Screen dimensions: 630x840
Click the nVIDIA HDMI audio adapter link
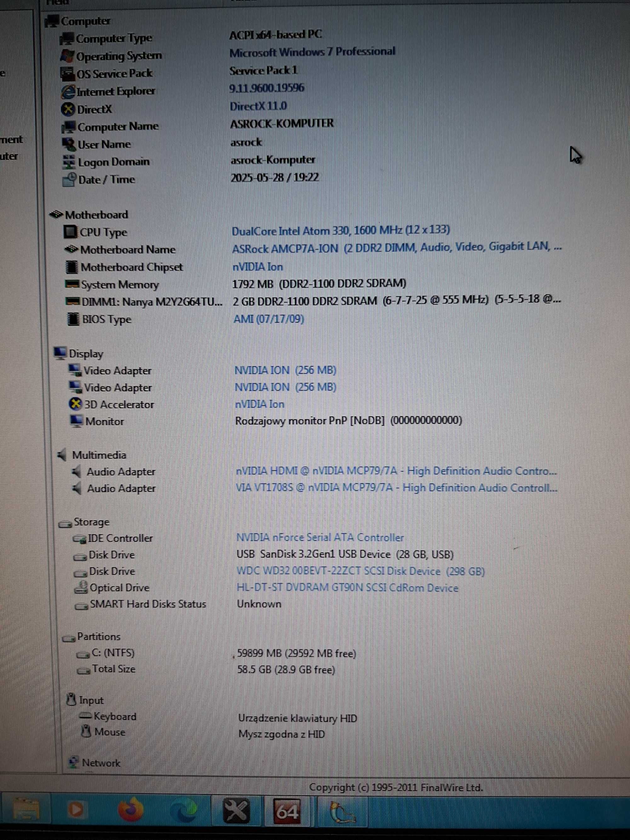396,471
